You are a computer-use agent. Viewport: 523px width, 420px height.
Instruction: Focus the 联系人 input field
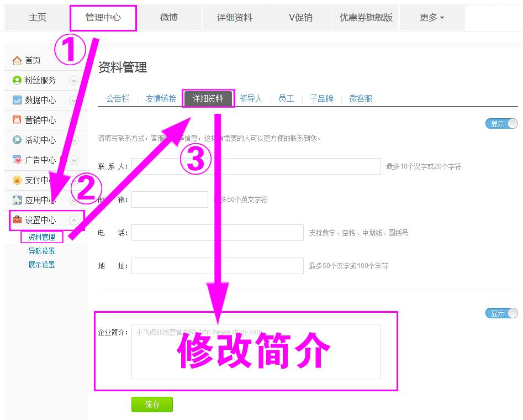tap(256, 166)
